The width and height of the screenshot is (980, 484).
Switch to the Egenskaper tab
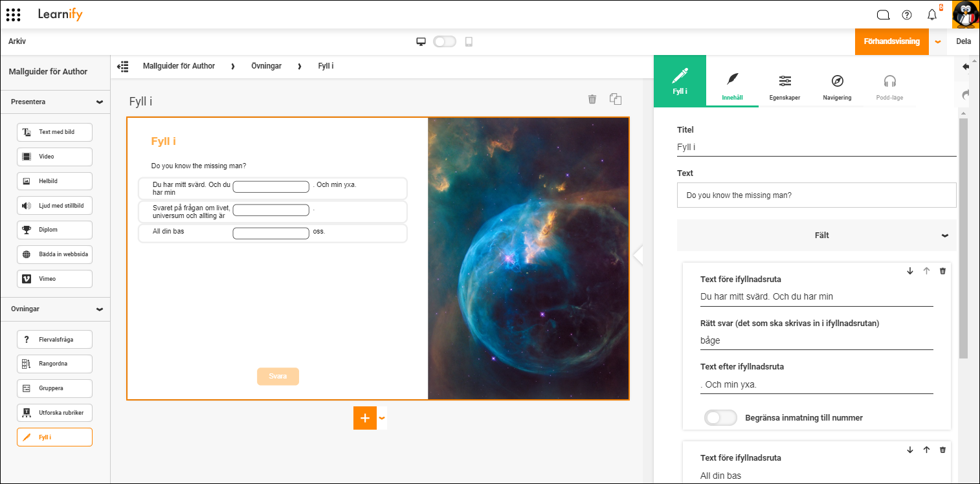coord(785,87)
